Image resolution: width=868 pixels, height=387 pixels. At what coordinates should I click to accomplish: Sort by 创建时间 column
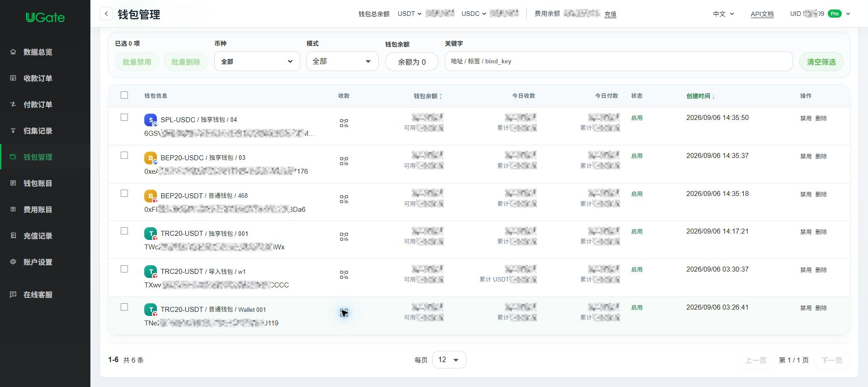(700, 96)
